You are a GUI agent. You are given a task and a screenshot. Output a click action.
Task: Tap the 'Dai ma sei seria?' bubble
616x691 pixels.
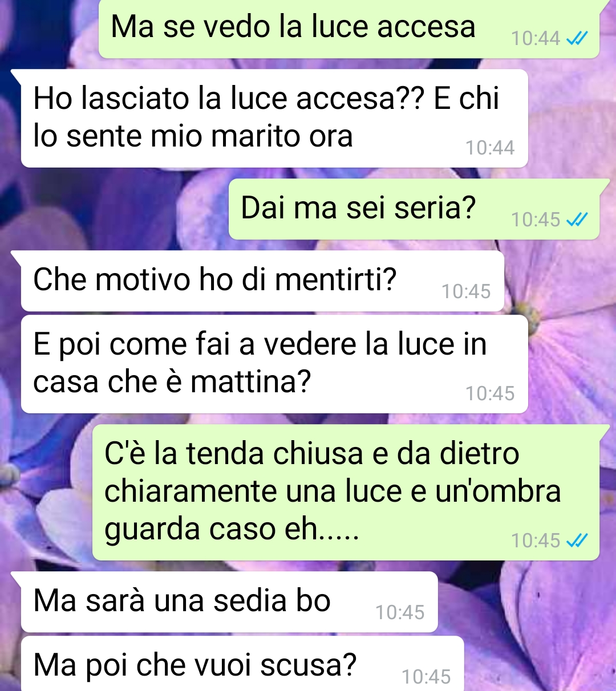(414, 209)
